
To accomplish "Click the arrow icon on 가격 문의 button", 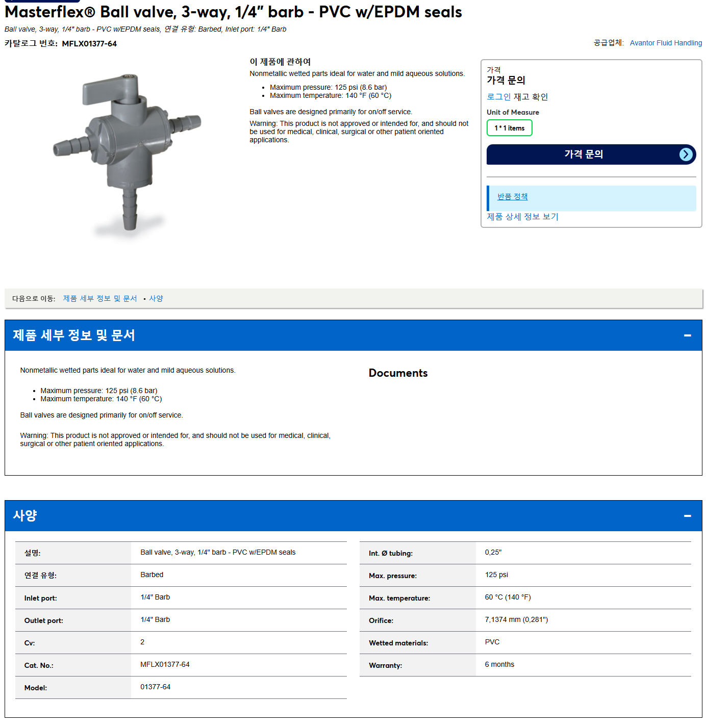I will coord(686,154).
